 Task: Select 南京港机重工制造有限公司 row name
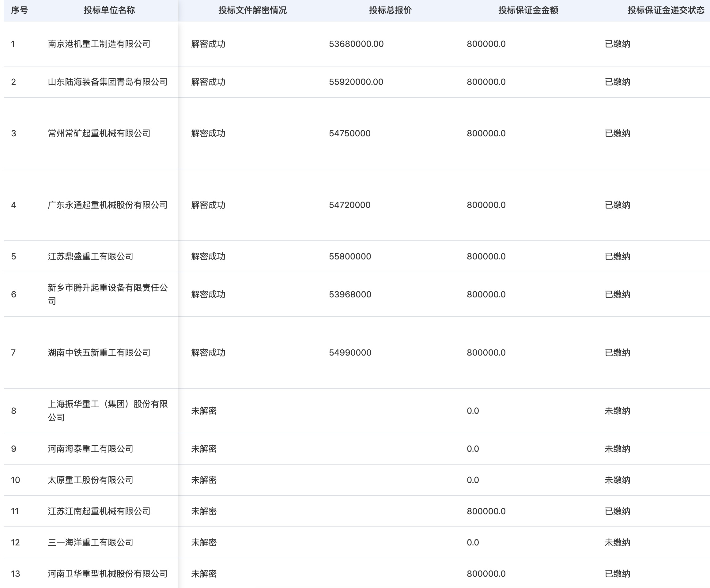tap(99, 44)
